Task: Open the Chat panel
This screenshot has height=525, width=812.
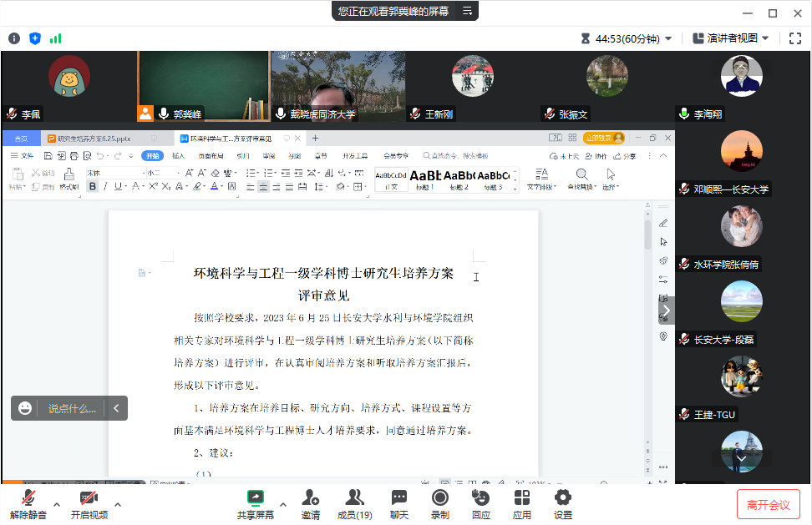Action: click(x=399, y=498)
